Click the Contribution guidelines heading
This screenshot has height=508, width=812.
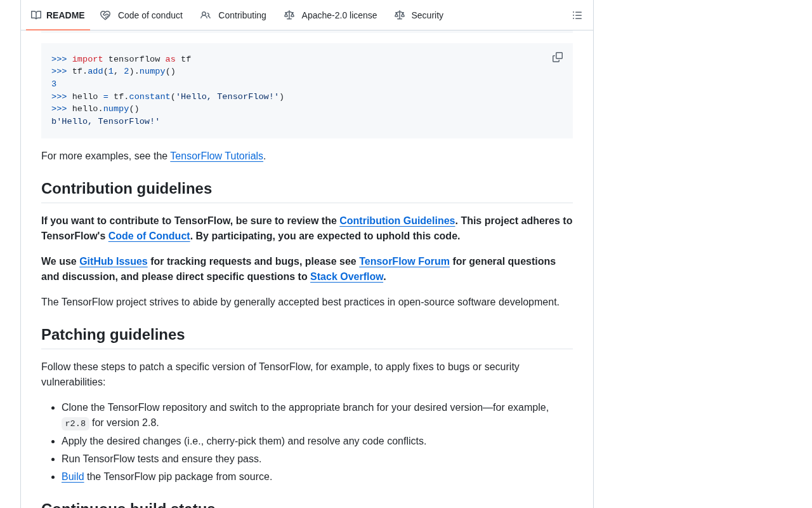coord(127,189)
